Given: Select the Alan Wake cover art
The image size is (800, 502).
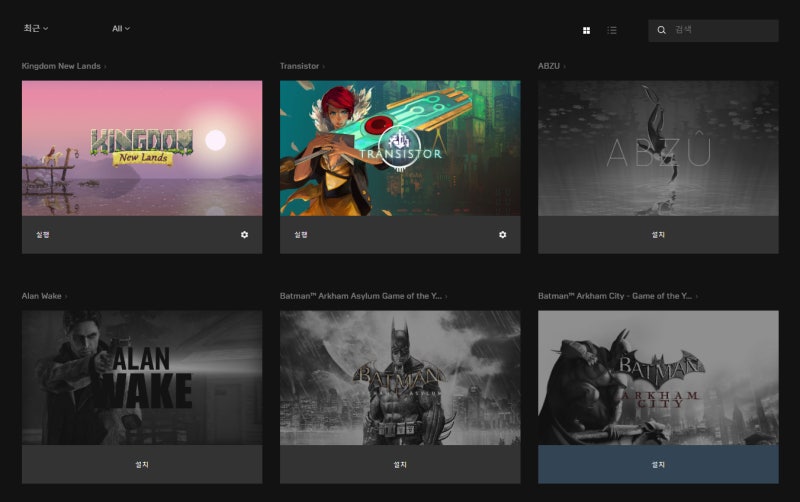Looking at the screenshot, I should [142, 378].
